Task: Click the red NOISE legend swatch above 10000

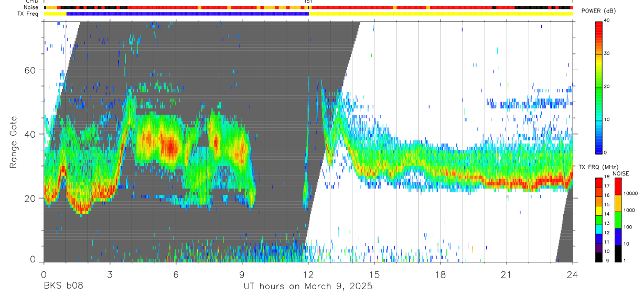Action: pyautogui.click(x=618, y=186)
